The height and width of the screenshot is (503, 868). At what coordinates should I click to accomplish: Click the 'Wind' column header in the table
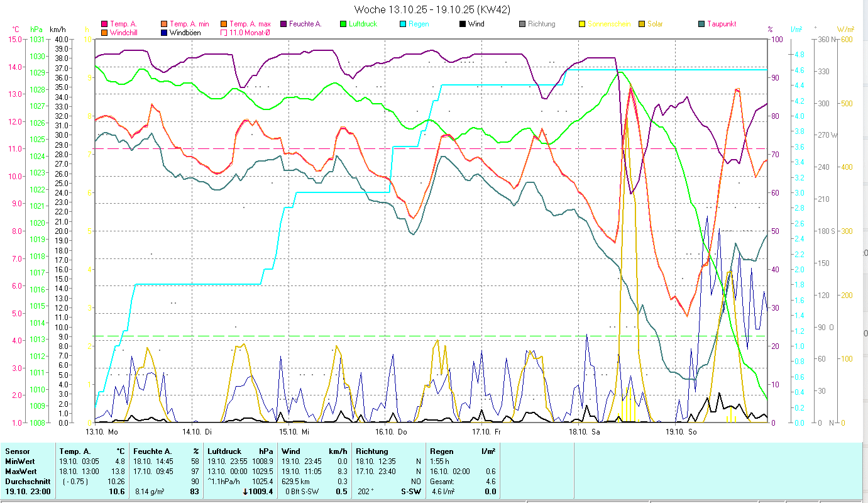click(291, 451)
